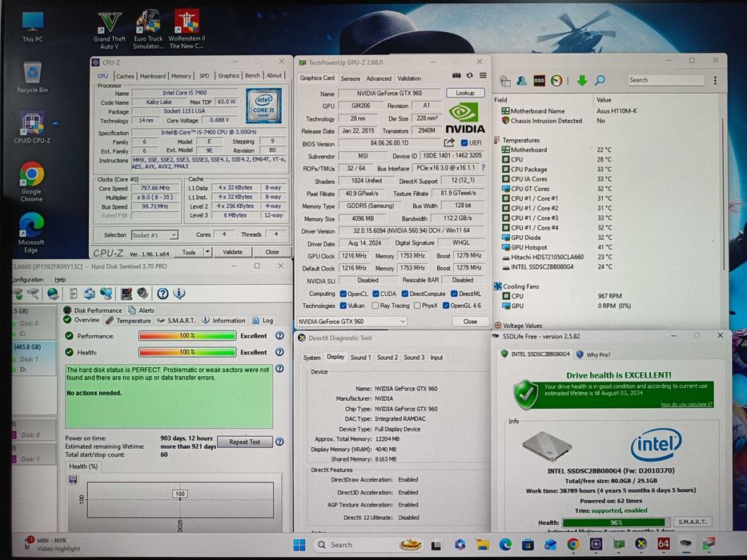Open the Recycle Bin desktop icon
This screenshot has width=747, height=560.
(x=32, y=77)
